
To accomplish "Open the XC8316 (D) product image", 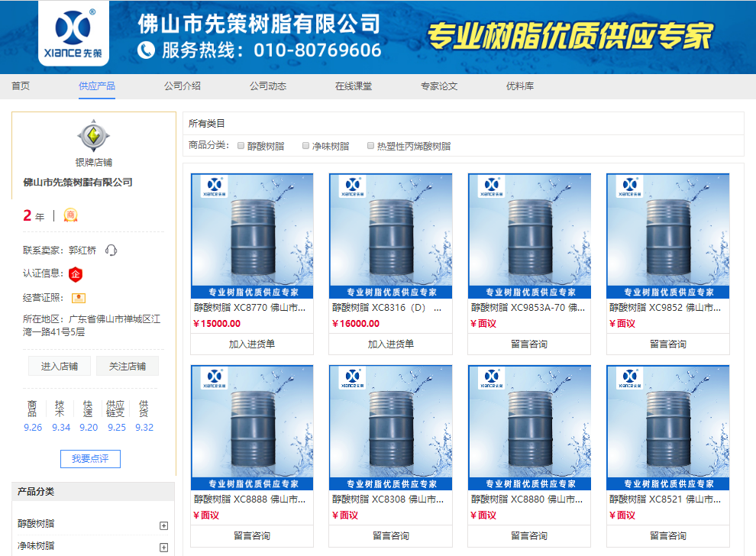I will click(390, 236).
